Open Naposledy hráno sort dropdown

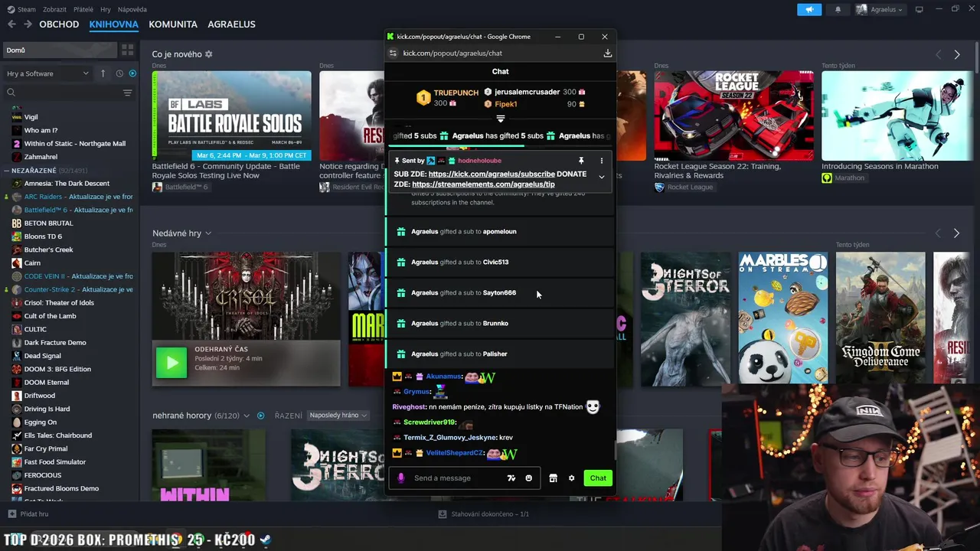(338, 416)
